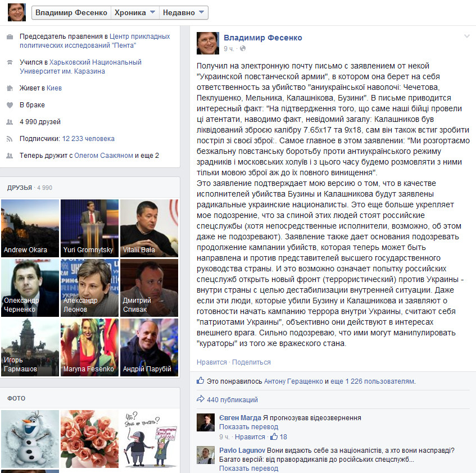The image size is (476, 473).
Task: Open friend thumbnail of Андрій Парубій
Action: (x=149, y=347)
